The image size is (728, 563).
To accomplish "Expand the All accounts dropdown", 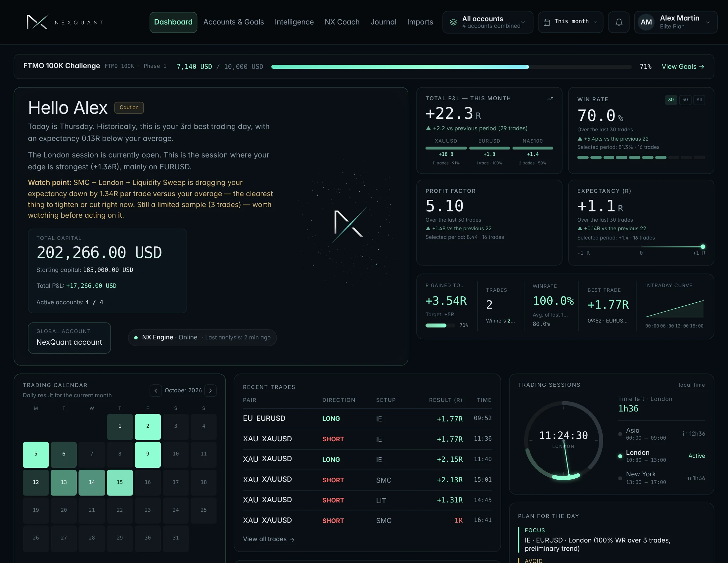I will [488, 22].
